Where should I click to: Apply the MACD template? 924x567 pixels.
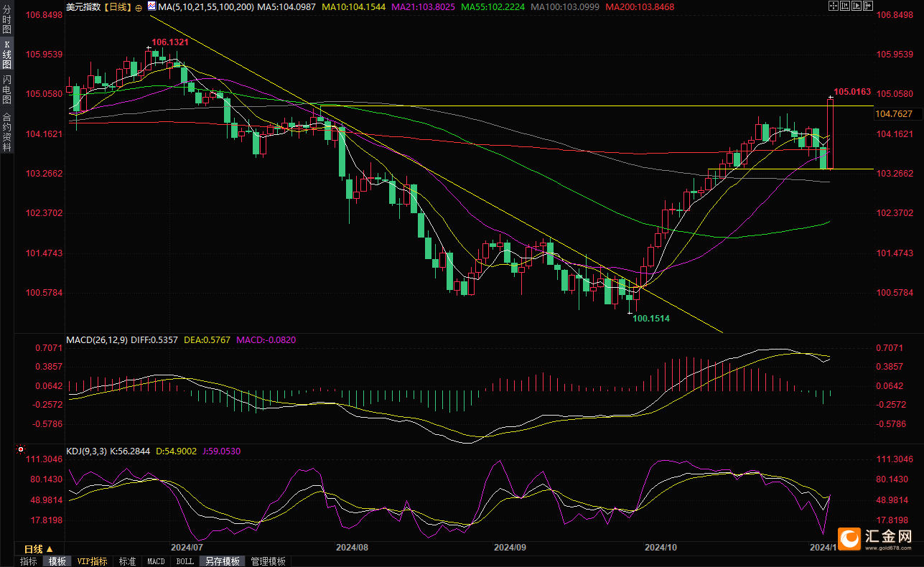(x=156, y=561)
